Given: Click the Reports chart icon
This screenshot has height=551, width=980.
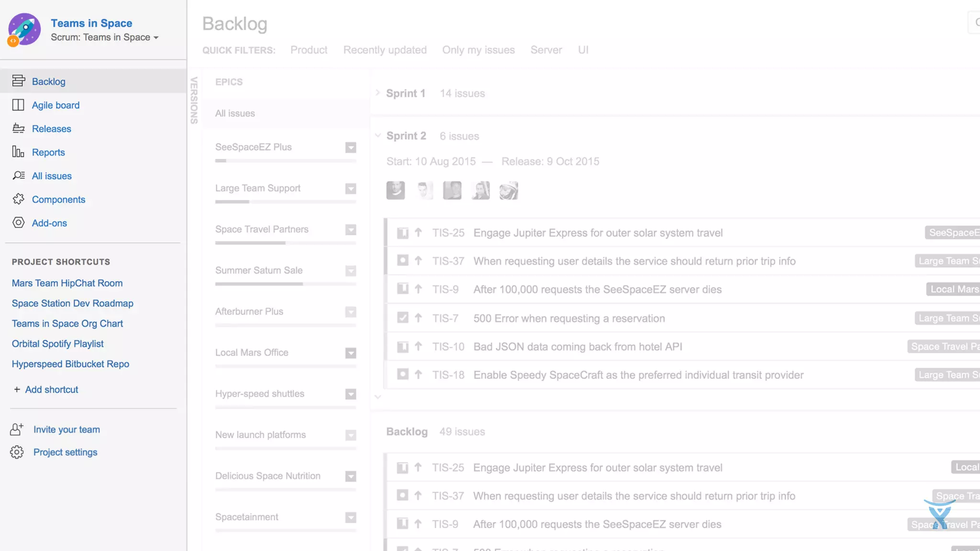Looking at the screenshot, I should point(18,152).
